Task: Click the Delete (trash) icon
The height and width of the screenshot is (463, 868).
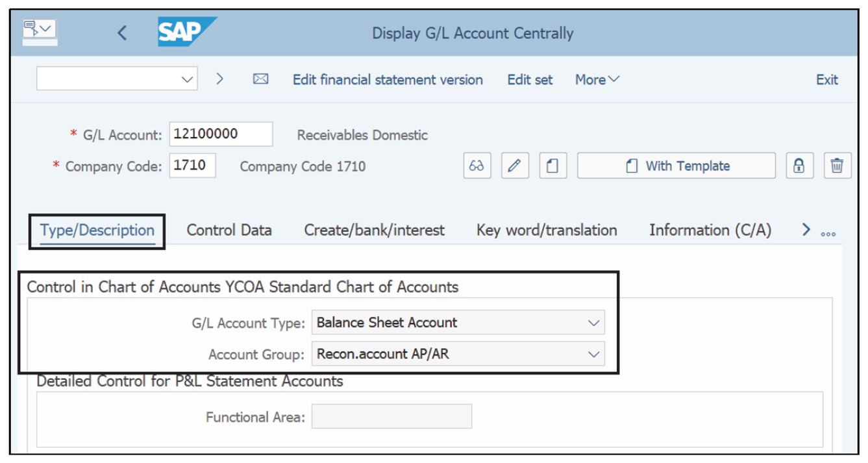Action: tap(837, 166)
